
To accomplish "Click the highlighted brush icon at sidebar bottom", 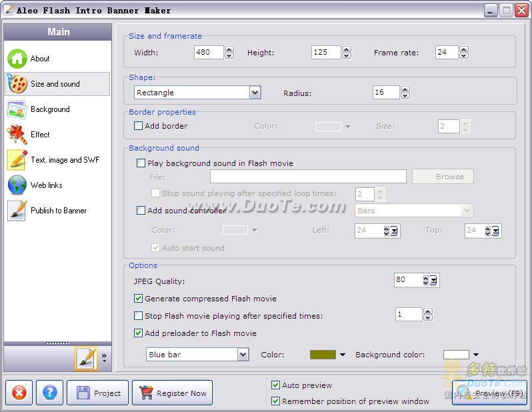I will [86, 358].
